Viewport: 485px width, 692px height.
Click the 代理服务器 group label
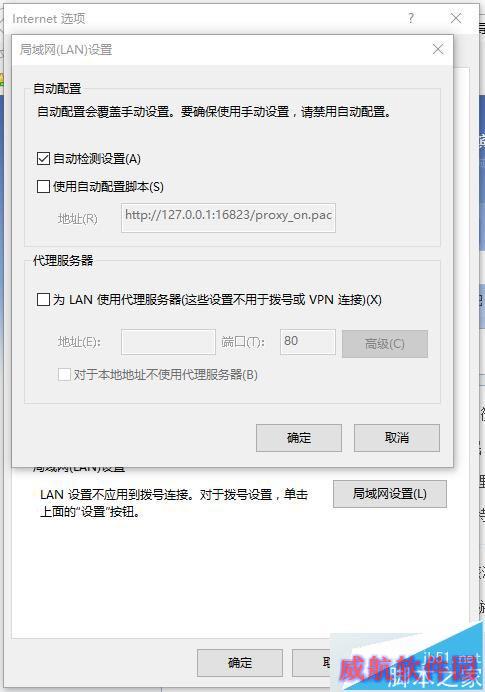click(63, 260)
